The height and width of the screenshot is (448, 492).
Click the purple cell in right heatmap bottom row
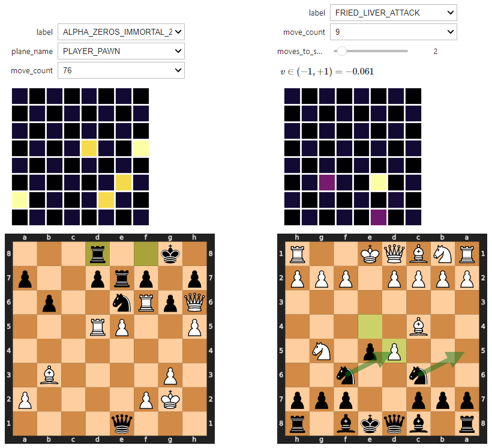point(379,217)
